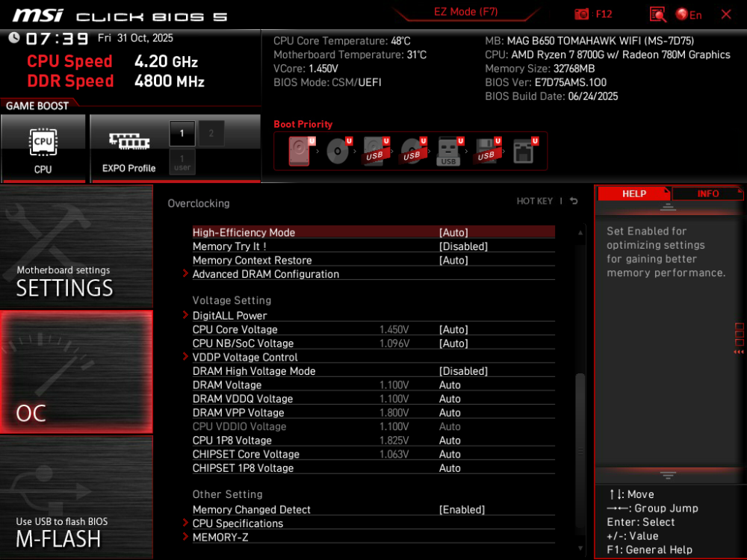The image size is (747, 560).
Task: Expand the MEMORY-Z section
Action: pos(220,537)
